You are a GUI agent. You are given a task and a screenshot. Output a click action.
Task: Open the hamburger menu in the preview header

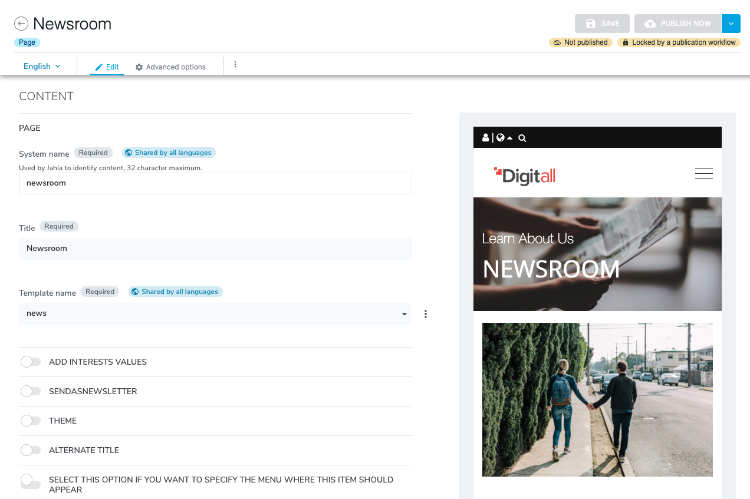(704, 174)
